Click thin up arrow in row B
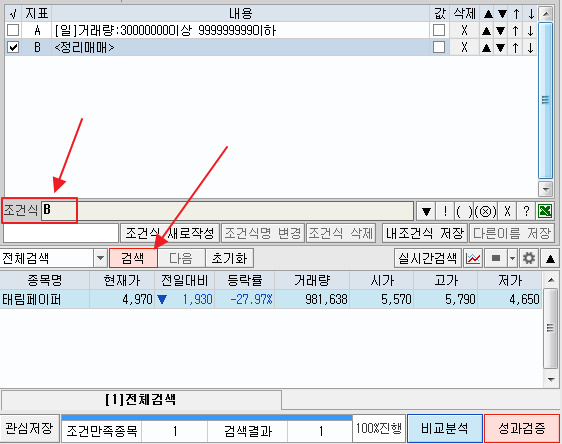 515,47
